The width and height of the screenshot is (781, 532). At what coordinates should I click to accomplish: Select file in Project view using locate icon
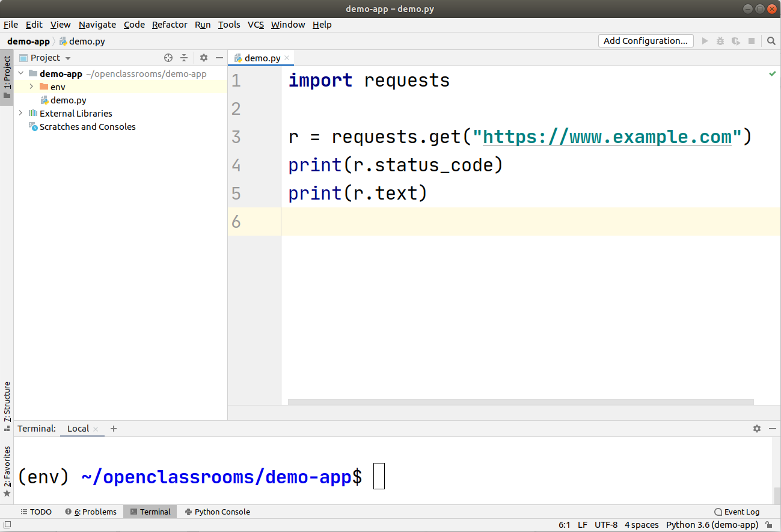(x=167, y=57)
